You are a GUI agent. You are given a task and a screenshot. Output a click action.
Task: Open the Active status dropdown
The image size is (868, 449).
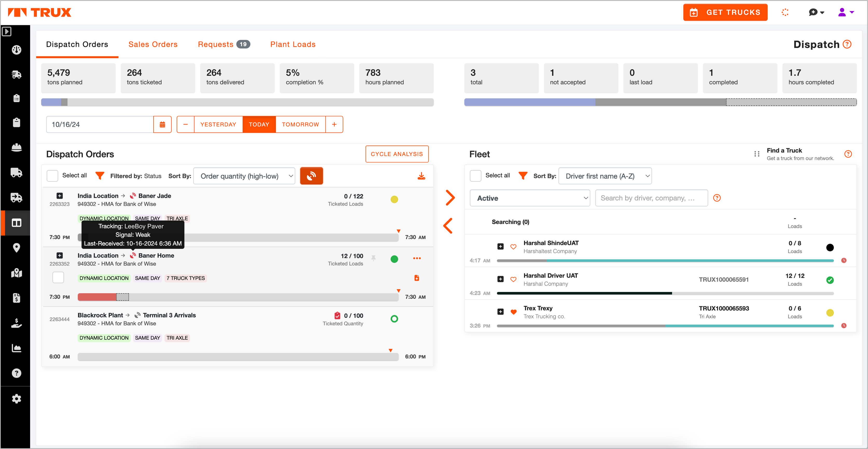click(529, 198)
